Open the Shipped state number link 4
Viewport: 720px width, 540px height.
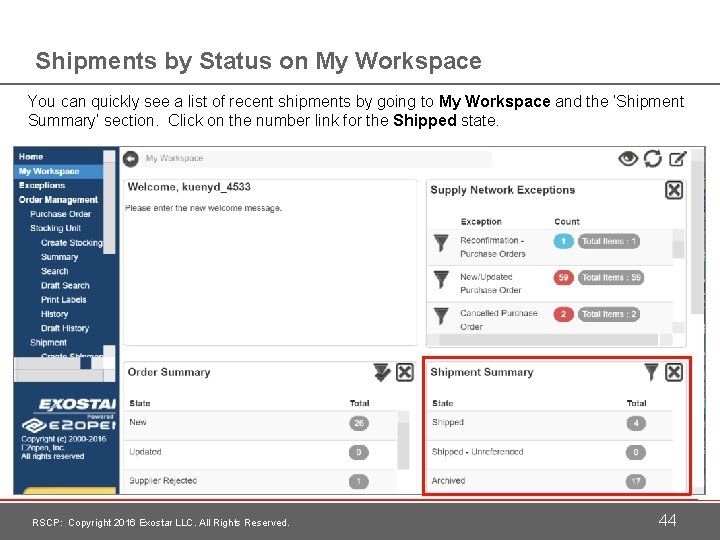636,423
